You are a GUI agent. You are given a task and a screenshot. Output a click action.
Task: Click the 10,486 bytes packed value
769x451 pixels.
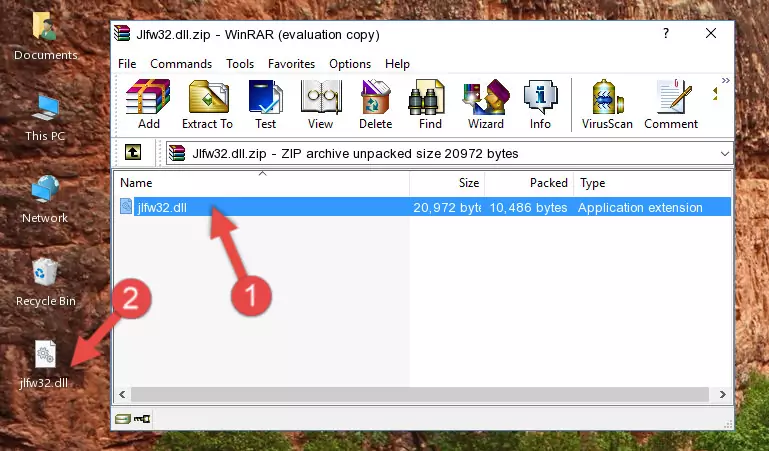pyautogui.click(x=528, y=208)
